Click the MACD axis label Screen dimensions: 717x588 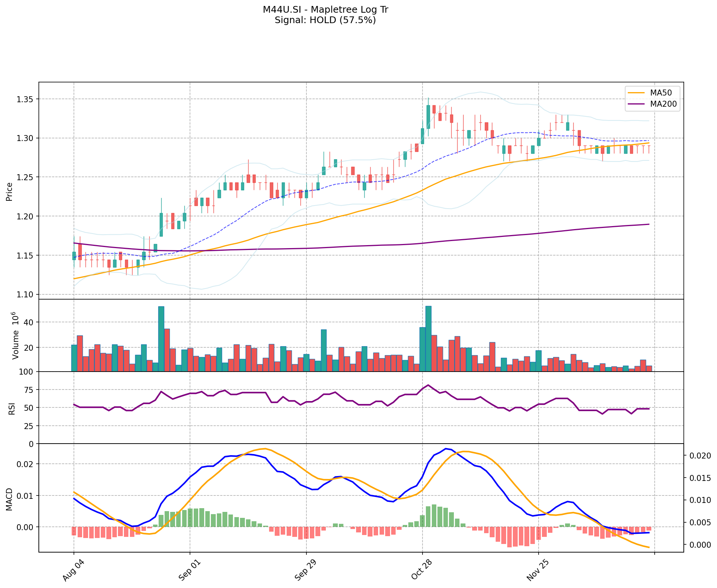tap(9, 499)
